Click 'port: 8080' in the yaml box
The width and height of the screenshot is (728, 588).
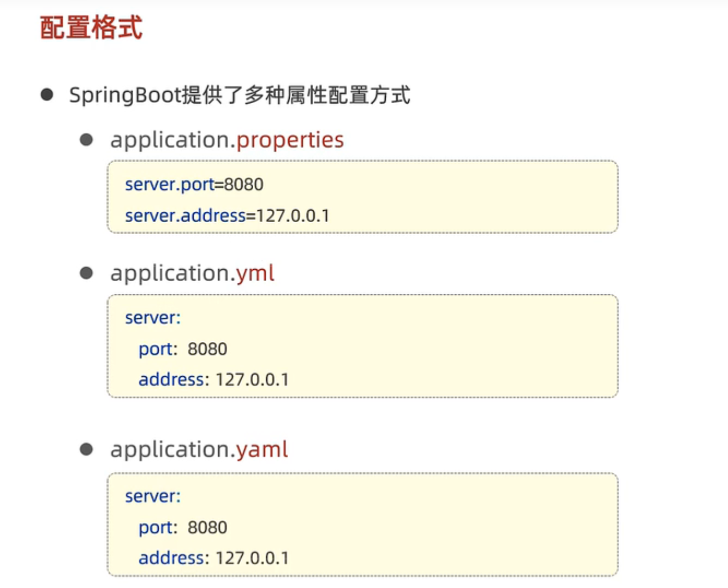click(183, 527)
